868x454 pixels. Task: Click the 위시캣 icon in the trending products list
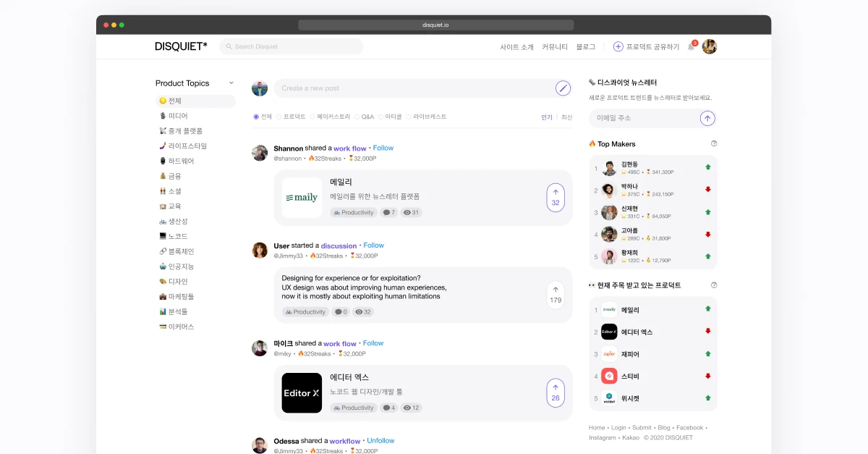pyautogui.click(x=609, y=398)
